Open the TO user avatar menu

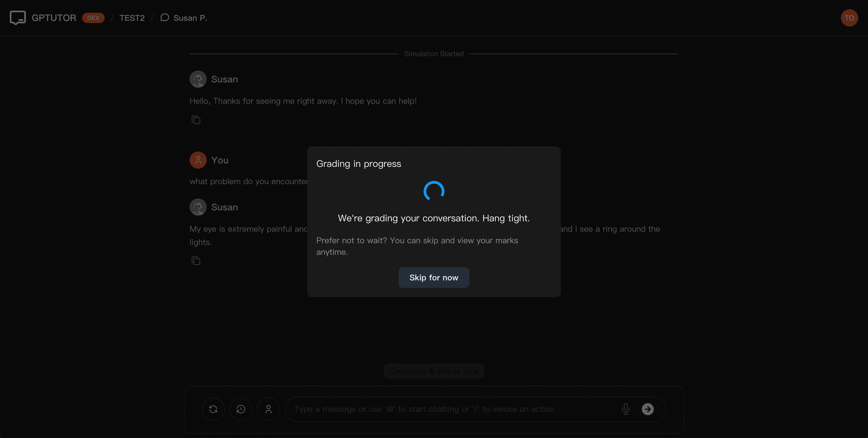click(x=849, y=18)
